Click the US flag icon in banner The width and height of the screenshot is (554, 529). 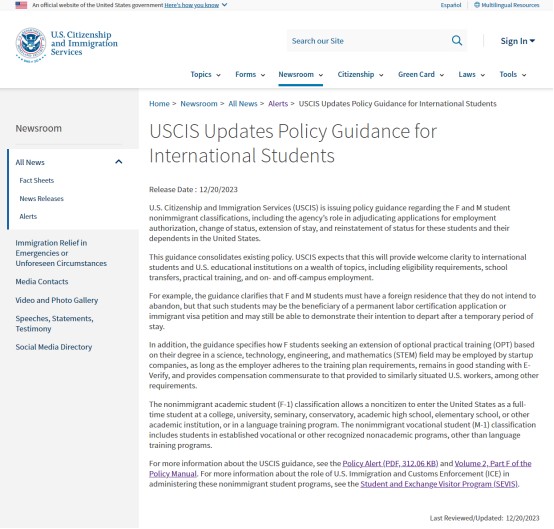[21, 5]
